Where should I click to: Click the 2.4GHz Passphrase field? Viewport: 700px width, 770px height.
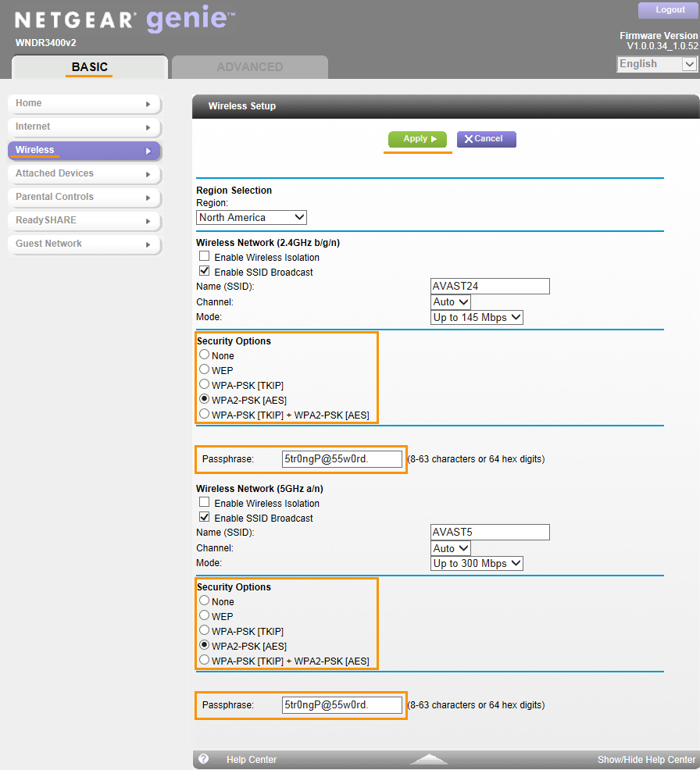[x=342, y=459]
